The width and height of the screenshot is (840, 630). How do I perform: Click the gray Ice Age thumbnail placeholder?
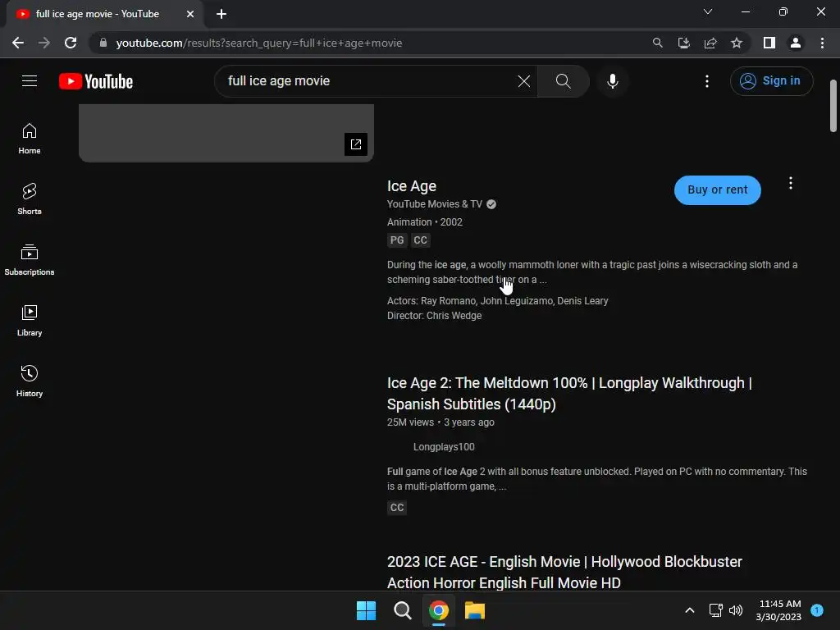click(x=226, y=133)
